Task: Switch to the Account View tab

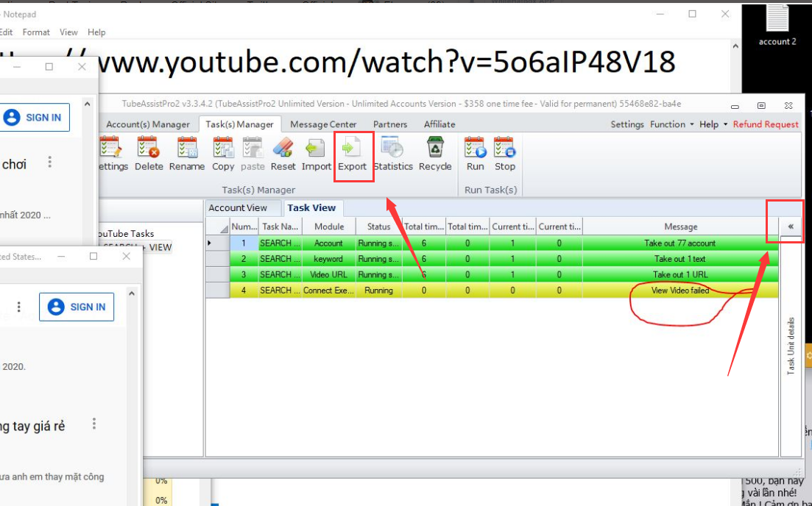Action: (x=238, y=208)
